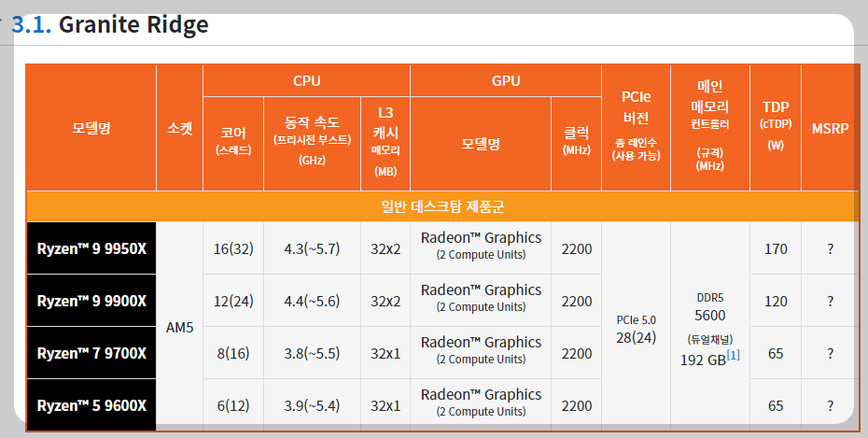Click the 동작 속도 (GHz) column header

click(x=313, y=144)
